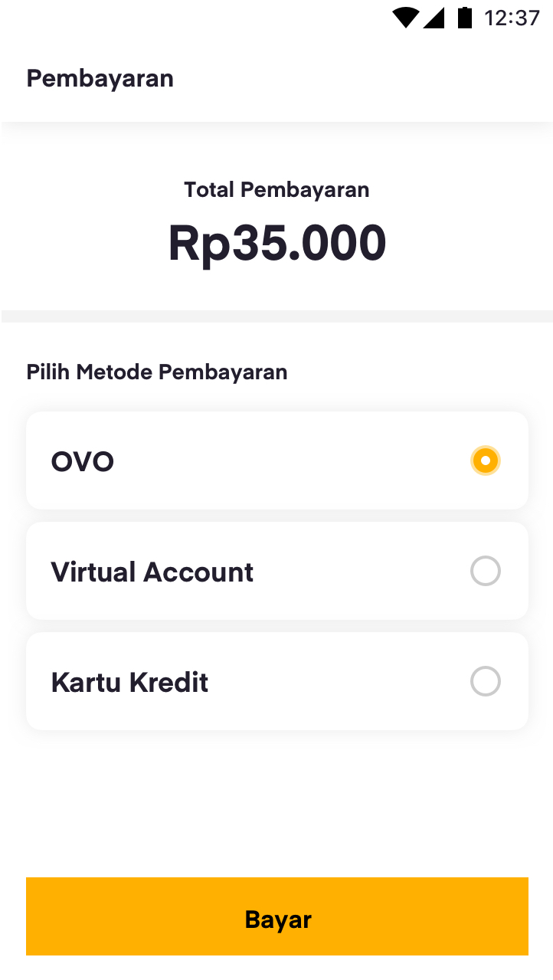
Task: Tap the OVO label text
Action: (83, 462)
